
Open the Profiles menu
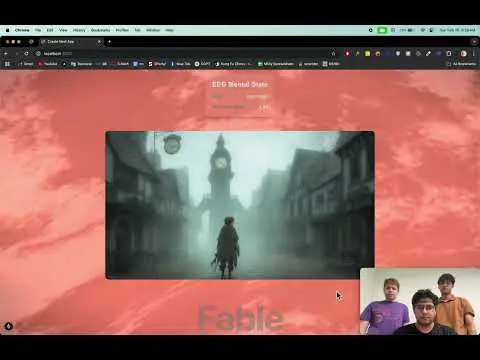(x=122, y=30)
